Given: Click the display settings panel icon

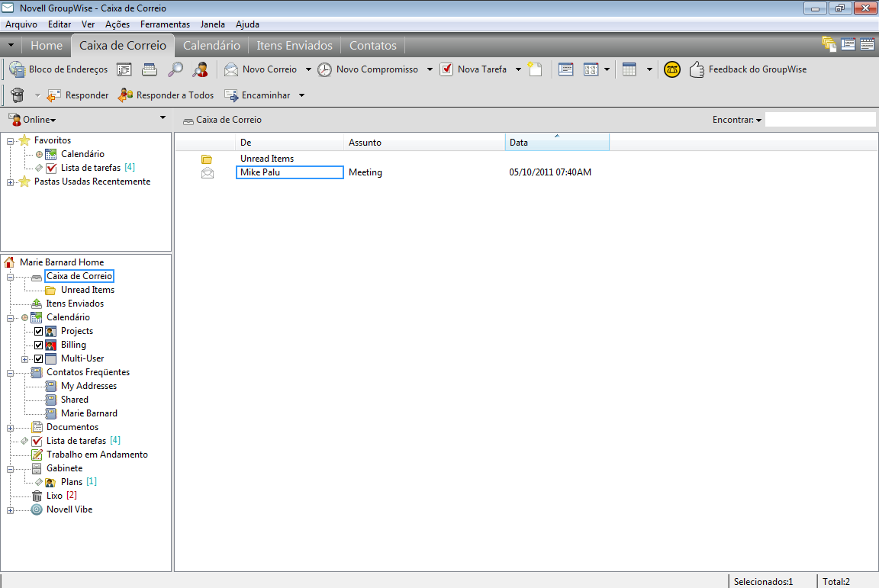Looking at the screenshot, I should 591,69.
